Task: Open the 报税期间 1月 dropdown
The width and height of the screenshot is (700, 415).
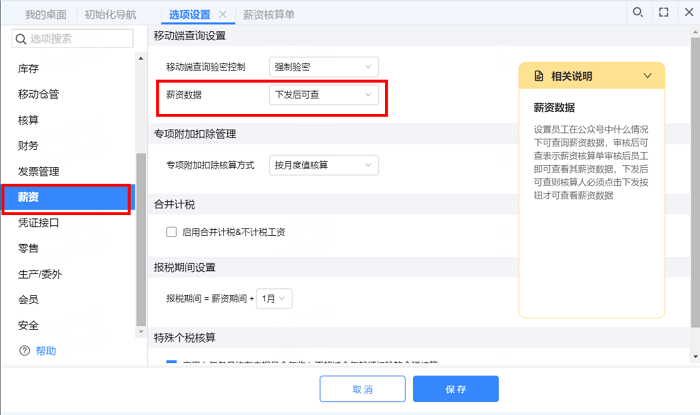Action: click(273, 298)
